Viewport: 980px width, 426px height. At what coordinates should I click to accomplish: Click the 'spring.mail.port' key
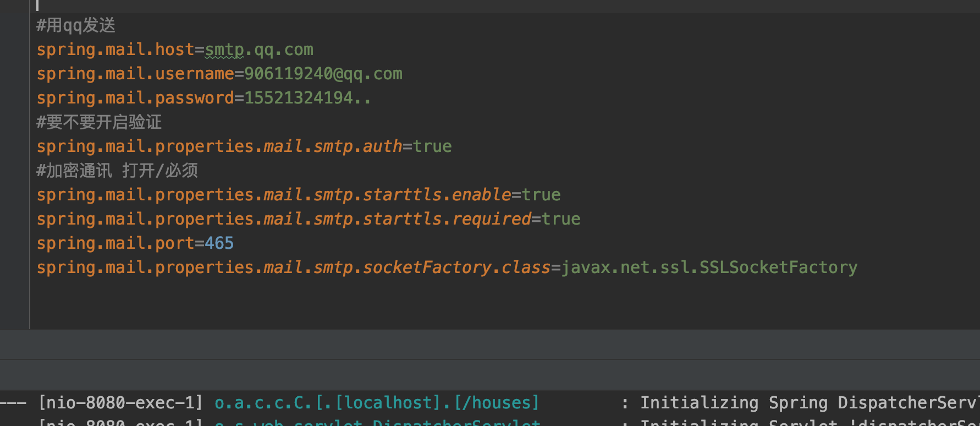pyautogui.click(x=115, y=243)
